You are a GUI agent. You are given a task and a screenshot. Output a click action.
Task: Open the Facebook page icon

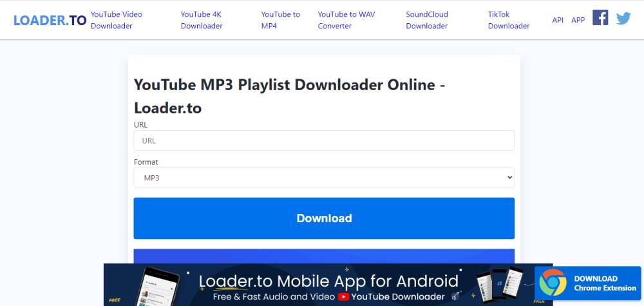600,17
